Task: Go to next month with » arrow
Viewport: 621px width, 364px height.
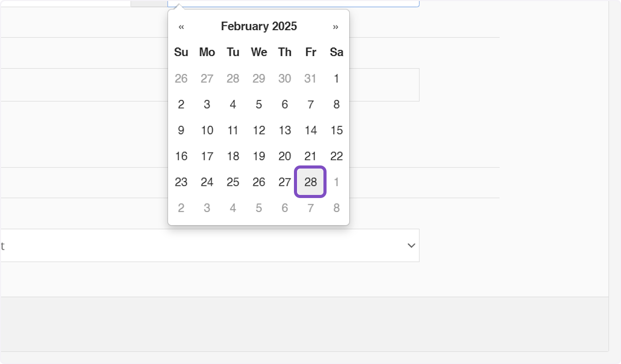Action: [336, 27]
